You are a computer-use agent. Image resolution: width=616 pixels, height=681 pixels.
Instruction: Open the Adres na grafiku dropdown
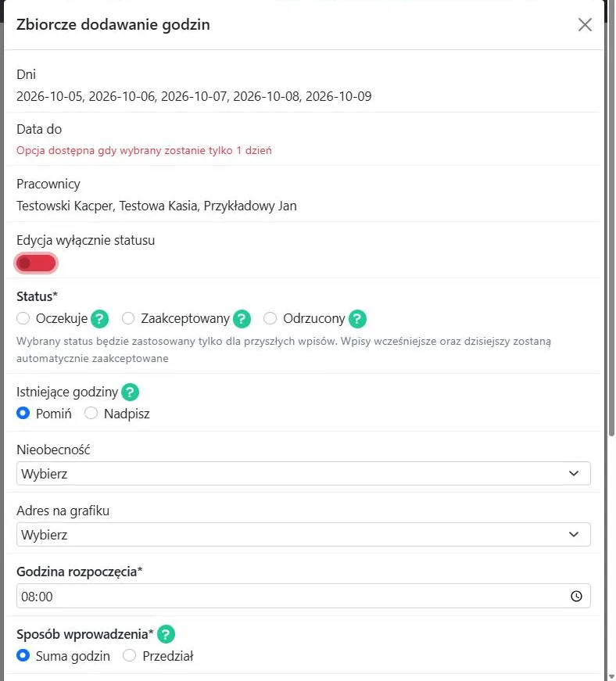click(303, 535)
